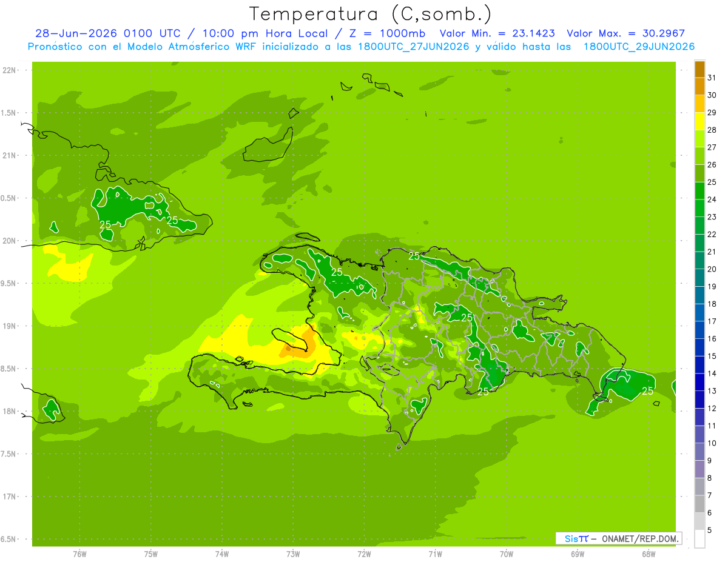Click the gray legend swatch between 6 and 7

tap(699, 504)
